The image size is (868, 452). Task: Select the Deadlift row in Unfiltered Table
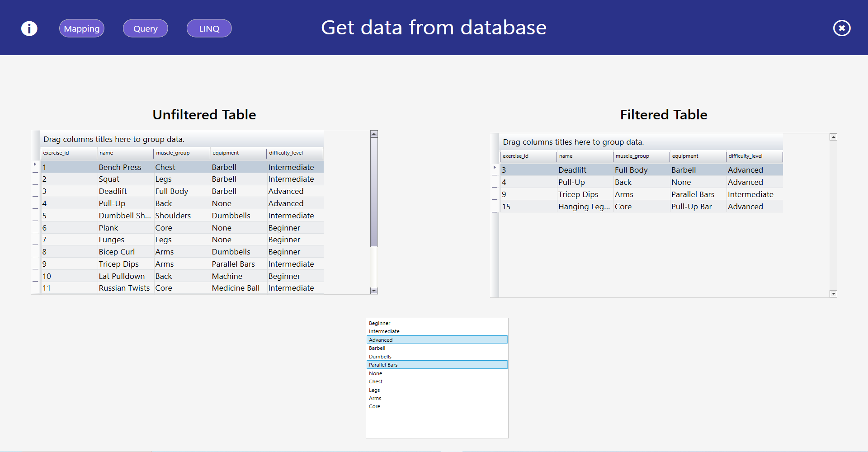[x=113, y=192]
